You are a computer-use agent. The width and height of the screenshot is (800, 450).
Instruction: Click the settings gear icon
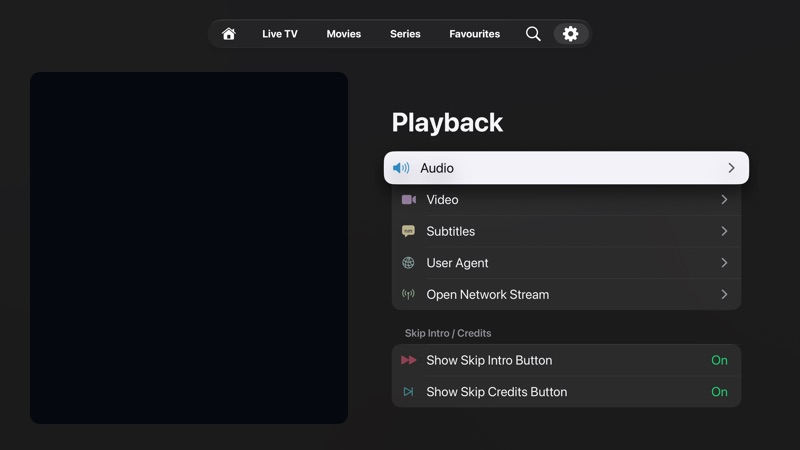tap(570, 34)
